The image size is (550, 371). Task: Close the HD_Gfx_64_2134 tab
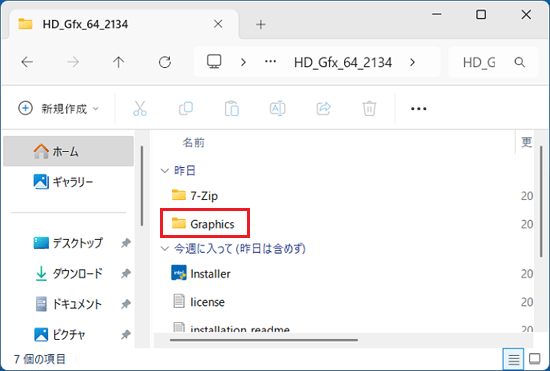point(218,24)
